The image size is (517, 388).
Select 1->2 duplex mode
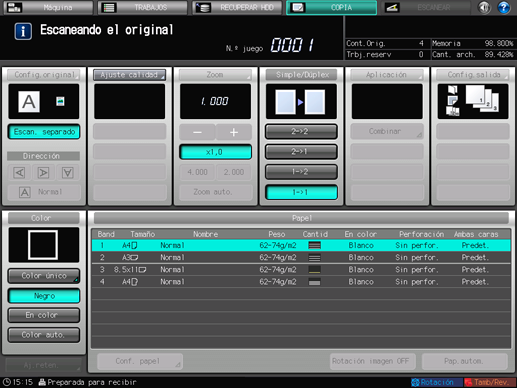click(x=301, y=172)
